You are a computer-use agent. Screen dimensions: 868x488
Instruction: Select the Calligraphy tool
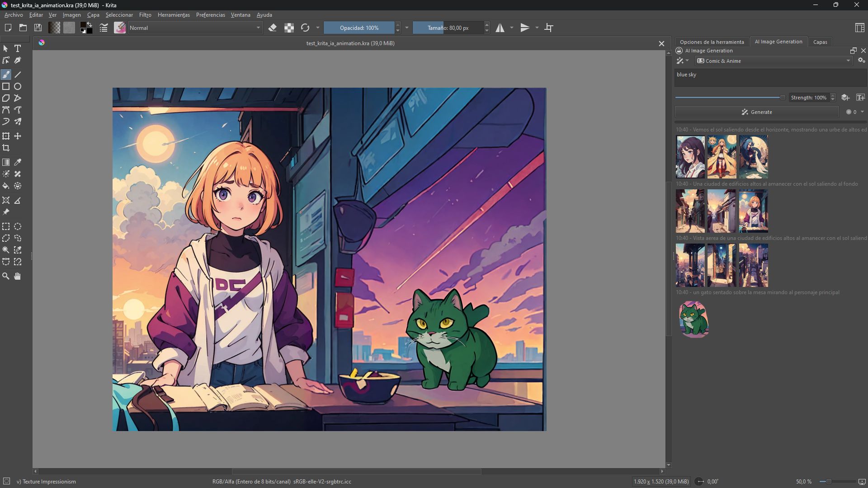[x=18, y=60]
